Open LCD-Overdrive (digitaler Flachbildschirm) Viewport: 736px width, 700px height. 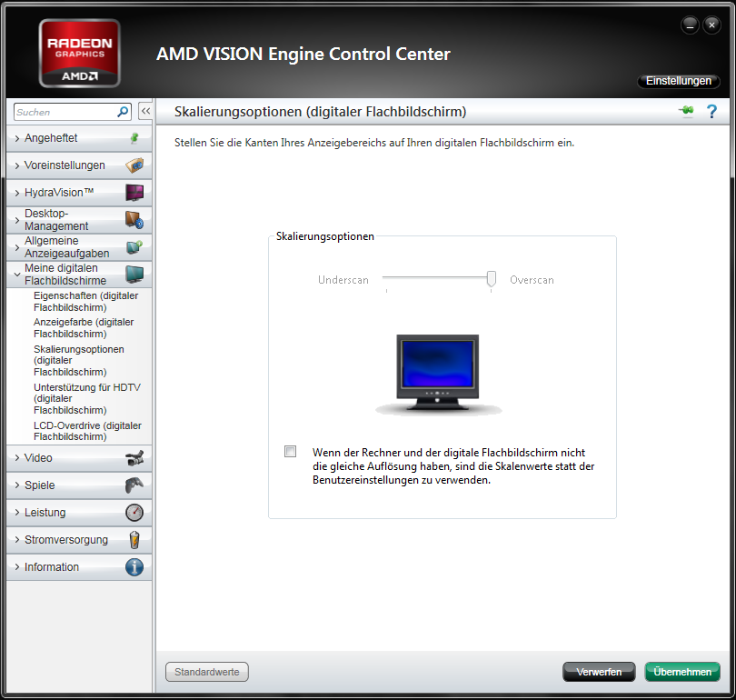pyautogui.click(x=87, y=431)
